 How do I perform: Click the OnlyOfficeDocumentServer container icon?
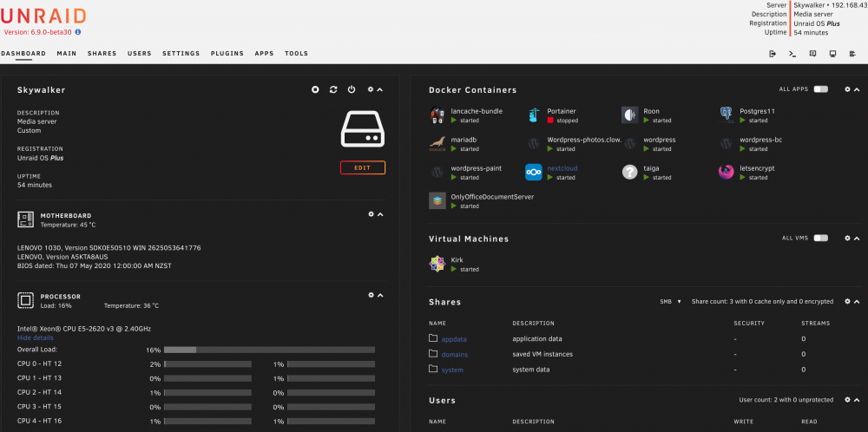coord(437,200)
